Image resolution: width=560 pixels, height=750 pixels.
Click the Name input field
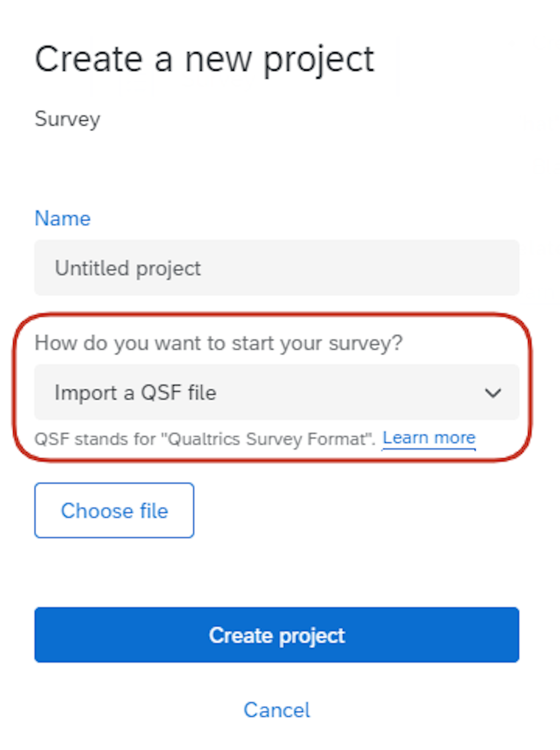tap(276, 268)
